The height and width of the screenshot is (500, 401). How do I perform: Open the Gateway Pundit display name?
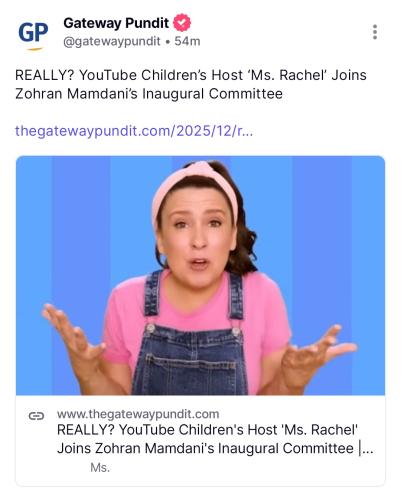point(116,23)
